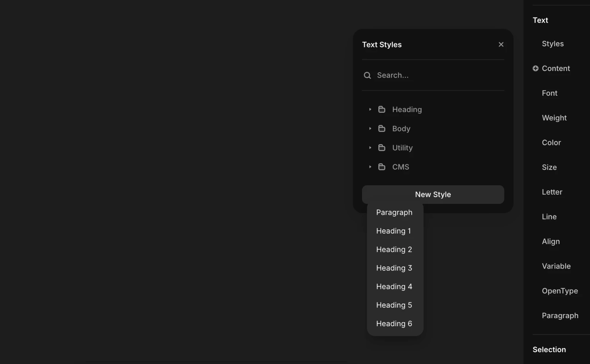The image size is (590, 364).
Task: Click the Text section header
Action: (x=540, y=20)
